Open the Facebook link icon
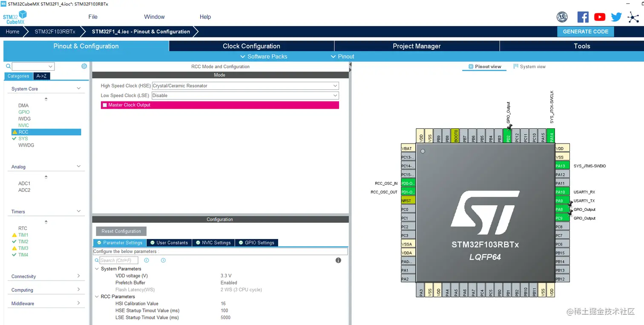This screenshot has height=325, width=644. pos(583,17)
